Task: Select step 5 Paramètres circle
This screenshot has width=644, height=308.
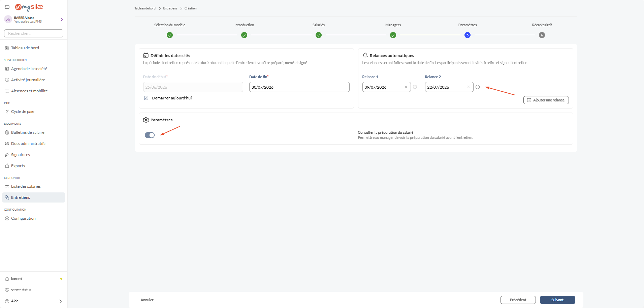Action: pos(468,35)
